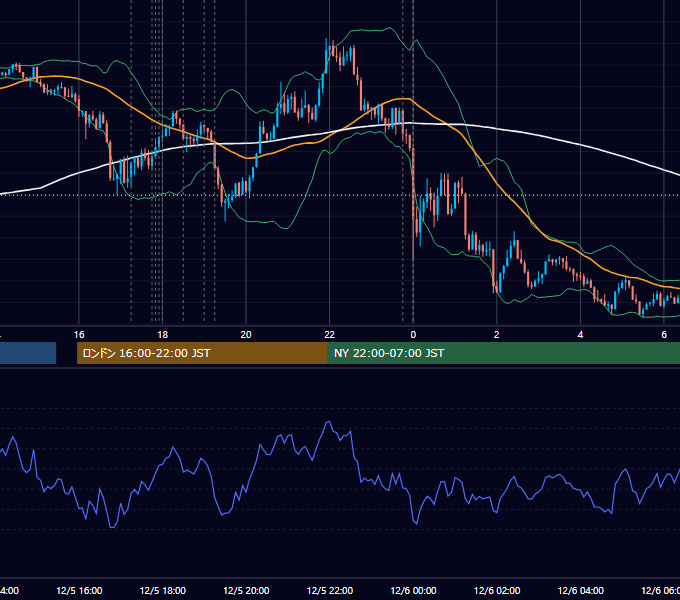Viewport: 680px width, 600px height.
Task: Click hour label 2 on upper axis
Action: coord(497,335)
